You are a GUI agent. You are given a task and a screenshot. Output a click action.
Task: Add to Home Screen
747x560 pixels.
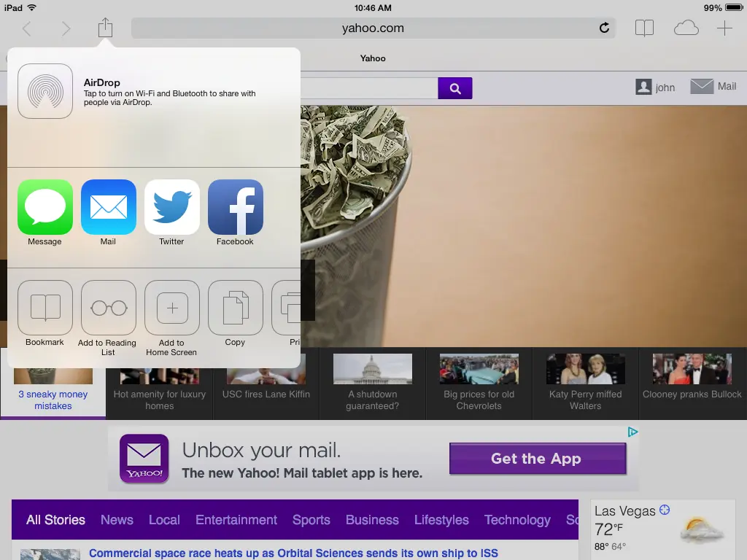(172, 308)
